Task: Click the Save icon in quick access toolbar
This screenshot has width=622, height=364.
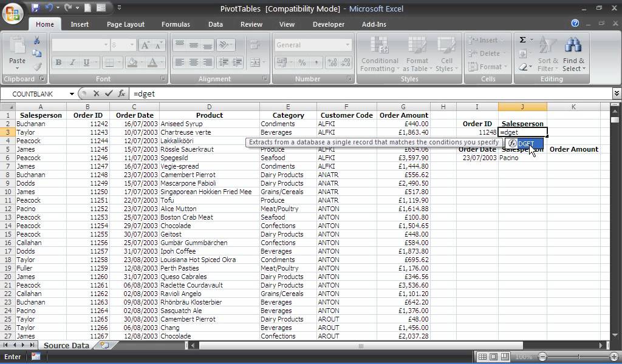Action: [x=35, y=7]
